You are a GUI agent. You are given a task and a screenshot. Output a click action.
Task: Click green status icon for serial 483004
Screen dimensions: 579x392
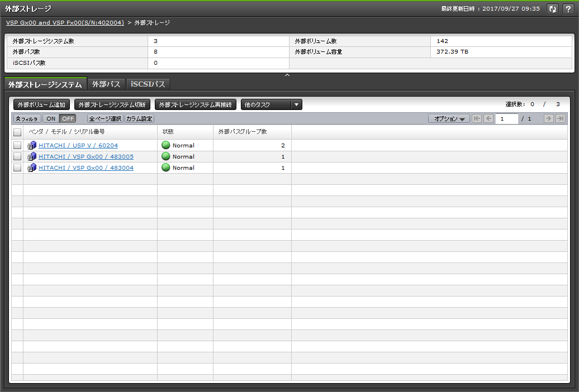click(x=166, y=167)
